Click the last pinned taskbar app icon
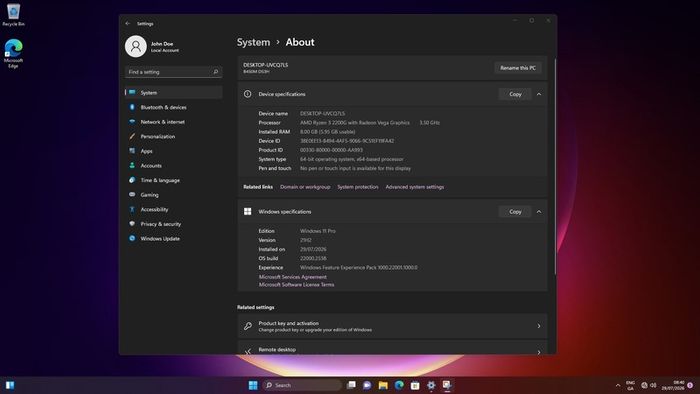 tap(447, 385)
